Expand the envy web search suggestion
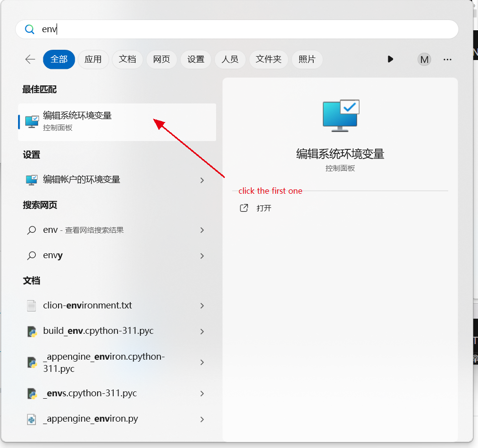 [202, 256]
